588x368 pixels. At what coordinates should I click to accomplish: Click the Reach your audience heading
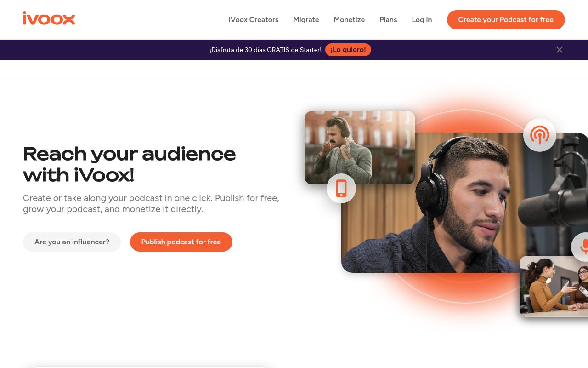pos(130,164)
